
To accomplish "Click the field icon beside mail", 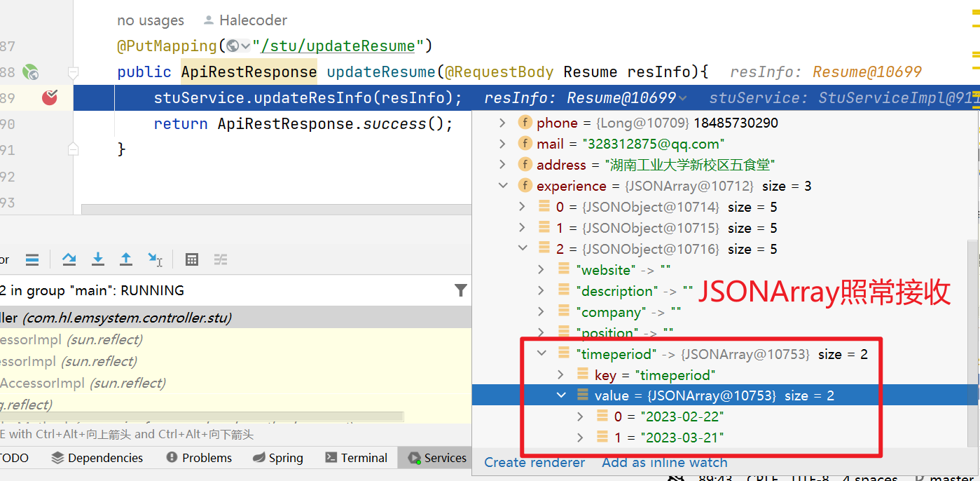I will tap(525, 144).
